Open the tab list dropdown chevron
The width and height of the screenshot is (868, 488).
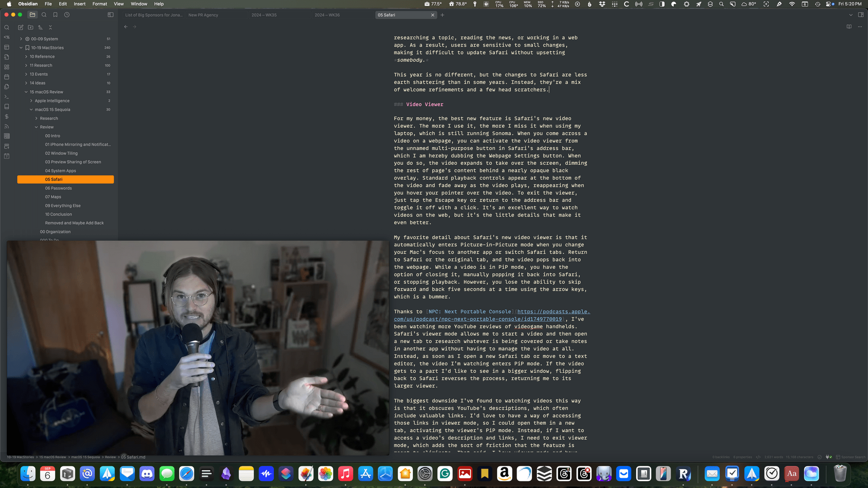851,15
